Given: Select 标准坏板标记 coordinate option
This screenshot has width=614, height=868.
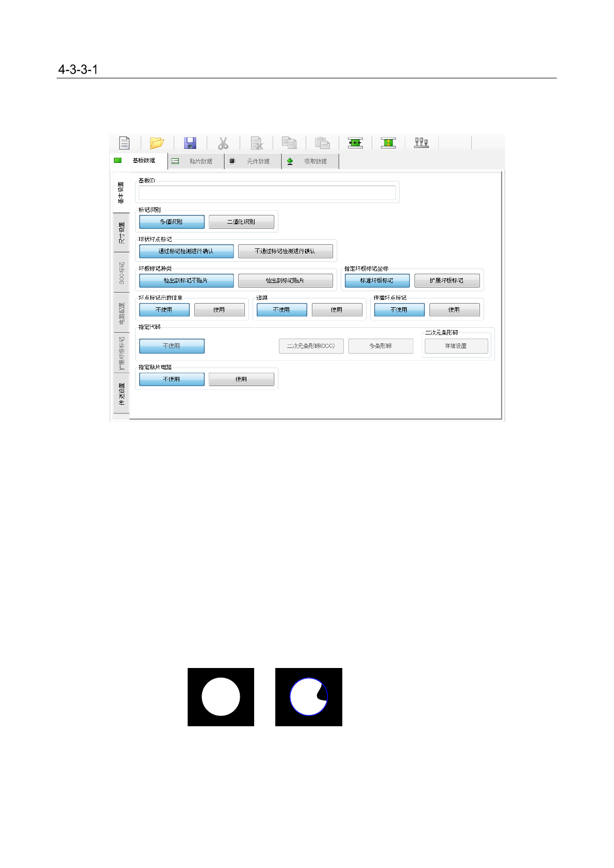Looking at the screenshot, I should point(377,280).
